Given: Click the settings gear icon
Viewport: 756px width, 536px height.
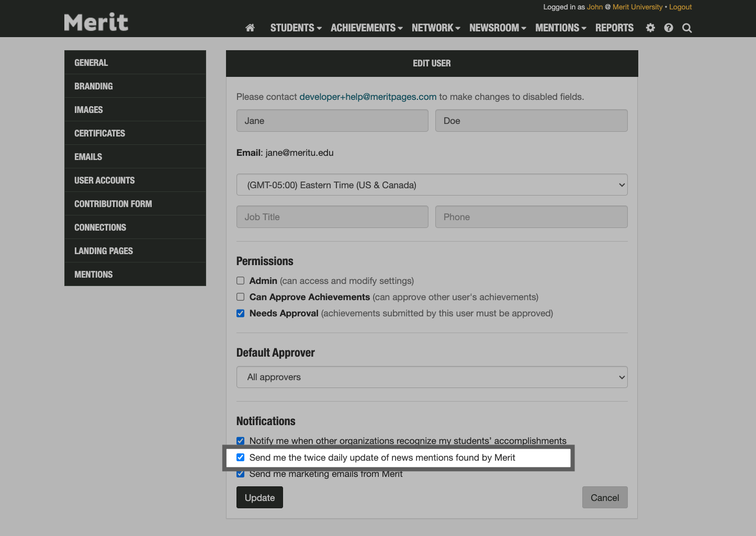Looking at the screenshot, I should [x=650, y=28].
